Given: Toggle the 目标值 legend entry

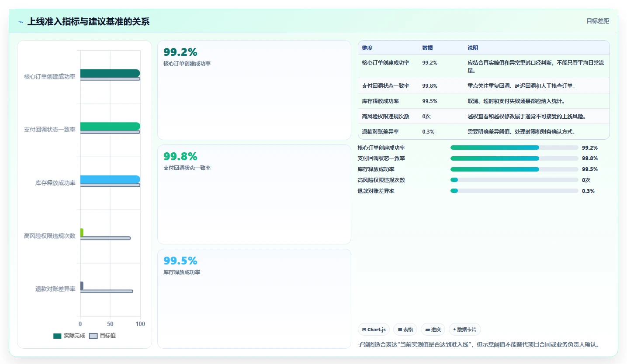Looking at the screenshot, I should point(102,336).
